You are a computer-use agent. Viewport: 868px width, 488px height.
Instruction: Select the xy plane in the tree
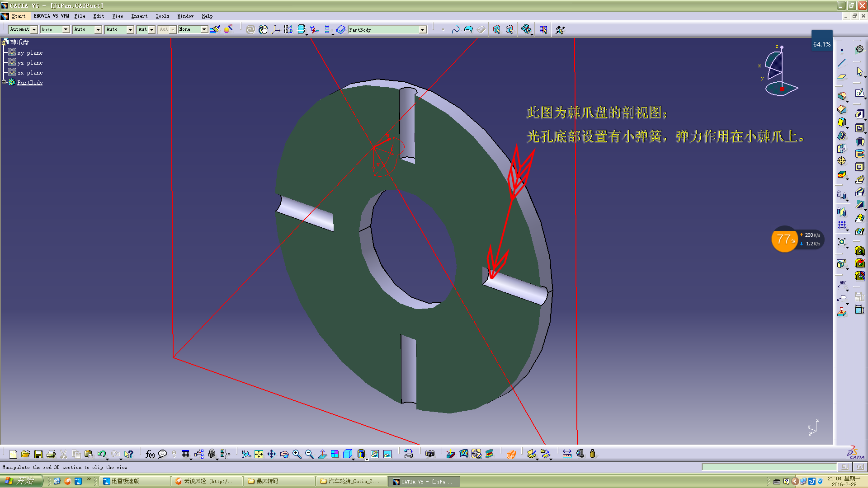tap(30, 53)
